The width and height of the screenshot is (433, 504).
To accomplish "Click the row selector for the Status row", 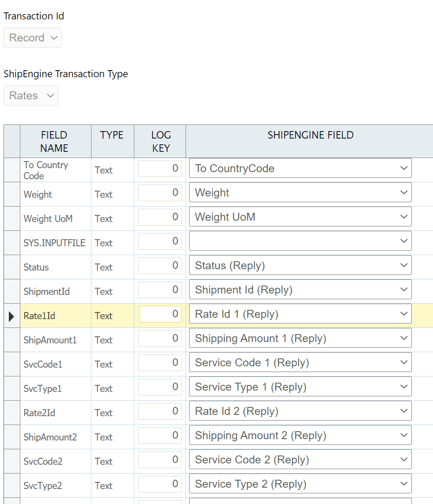I will tap(12, 267).
